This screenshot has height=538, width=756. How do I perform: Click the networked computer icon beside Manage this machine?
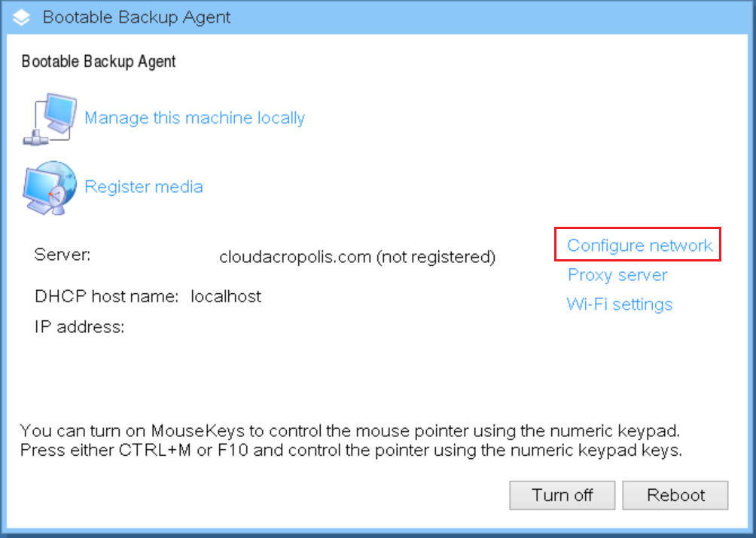pos(50,119)
